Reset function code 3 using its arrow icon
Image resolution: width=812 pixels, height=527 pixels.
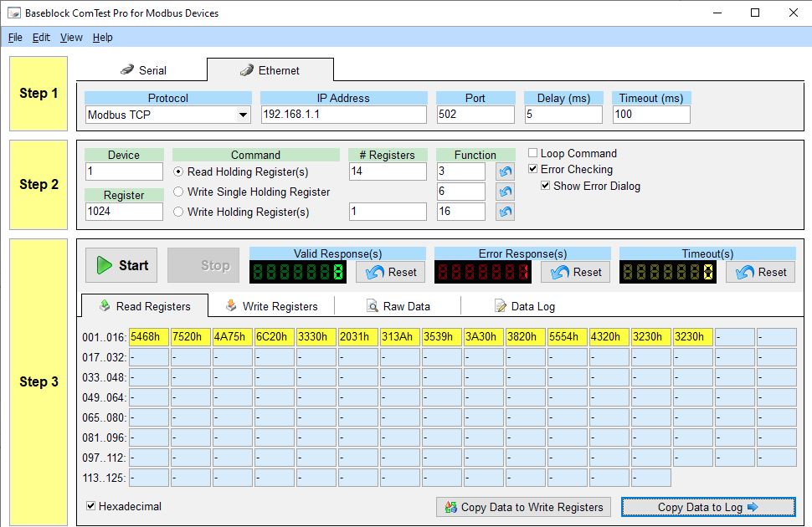[505, 171]
